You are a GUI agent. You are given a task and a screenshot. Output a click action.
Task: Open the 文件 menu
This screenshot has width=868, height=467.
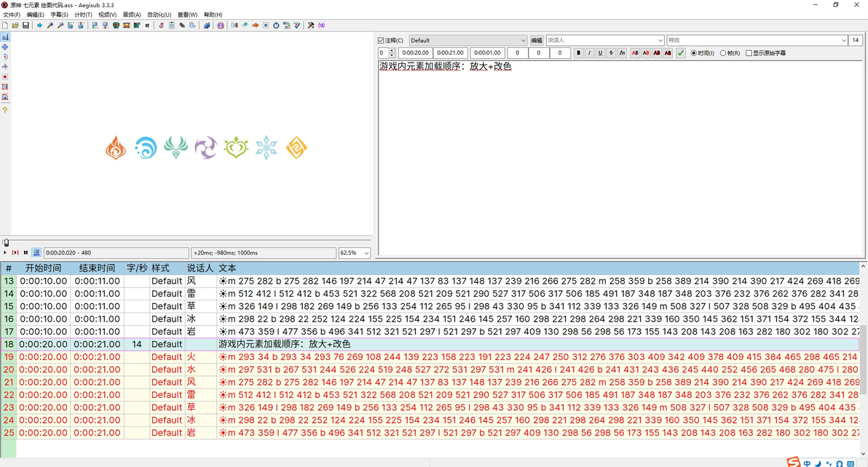tap(12, 15)
